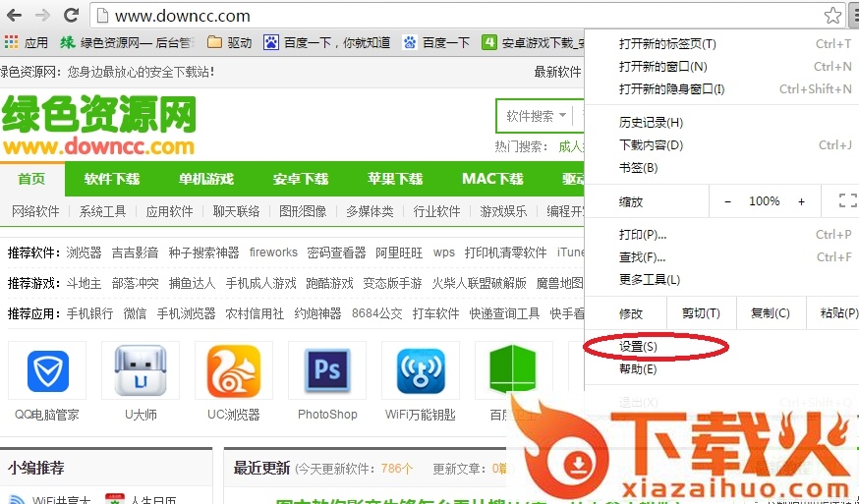Open the 聊天联络 category link

point(236,211)
